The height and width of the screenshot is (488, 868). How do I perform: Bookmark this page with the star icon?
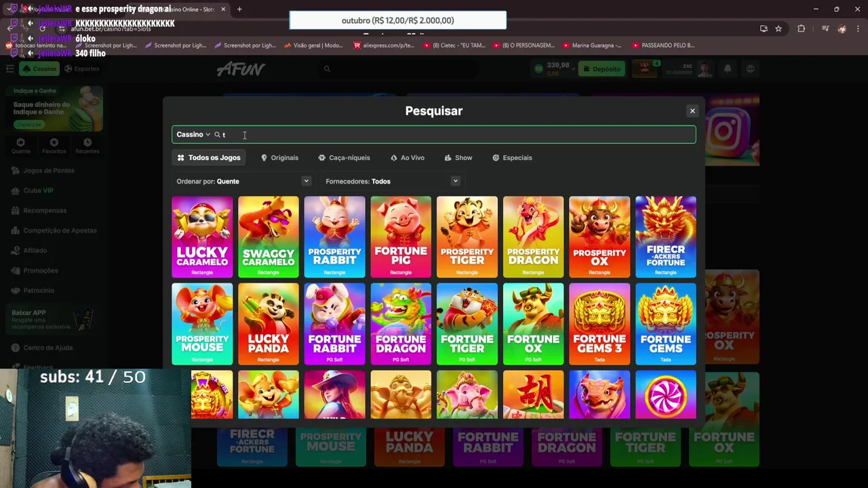point(778,28)
